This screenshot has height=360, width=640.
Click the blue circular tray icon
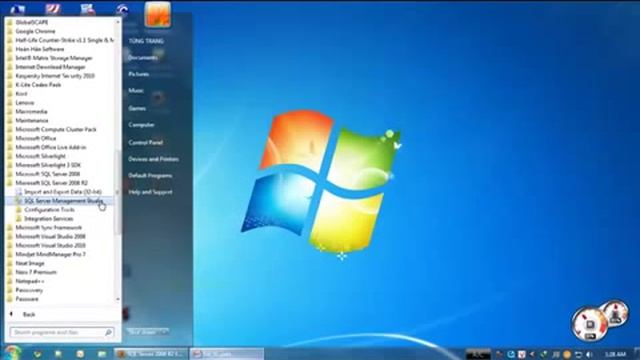(x=511, y=354)
